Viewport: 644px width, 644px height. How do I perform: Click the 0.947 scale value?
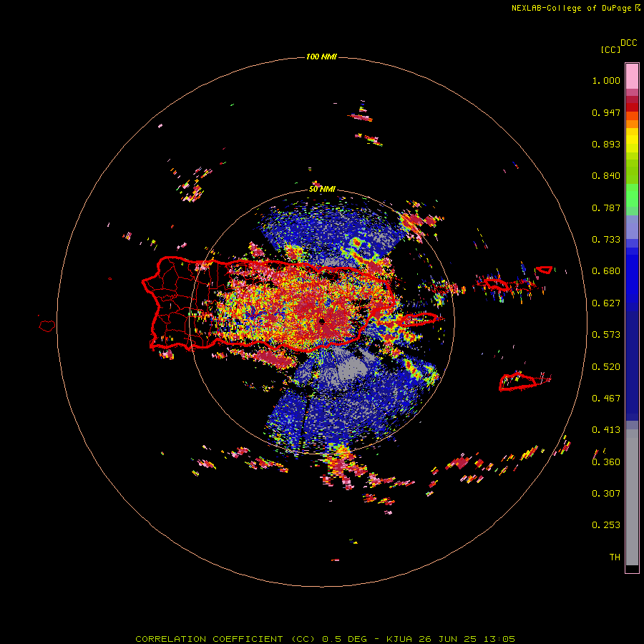pyautogui.click(x=606, y=112)
